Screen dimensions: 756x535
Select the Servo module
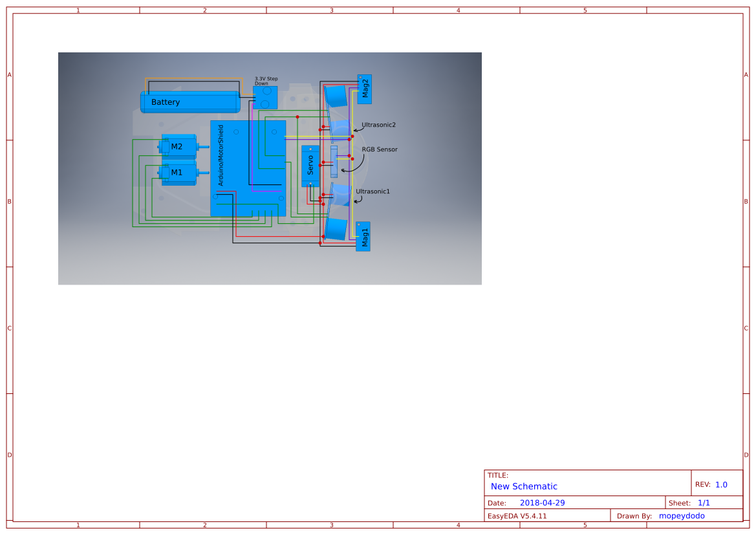click(x=309, y=165)
